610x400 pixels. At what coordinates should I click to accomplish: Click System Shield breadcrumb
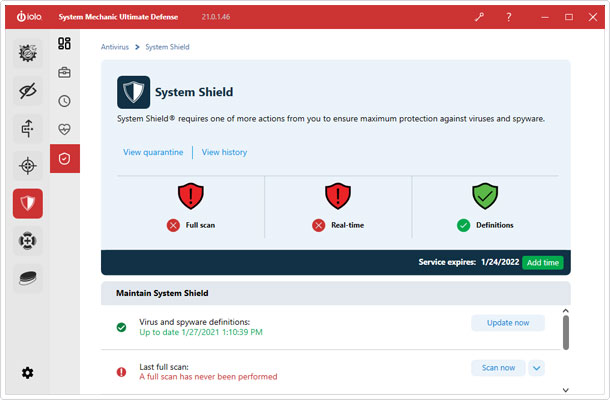click(x=167, y=47)
